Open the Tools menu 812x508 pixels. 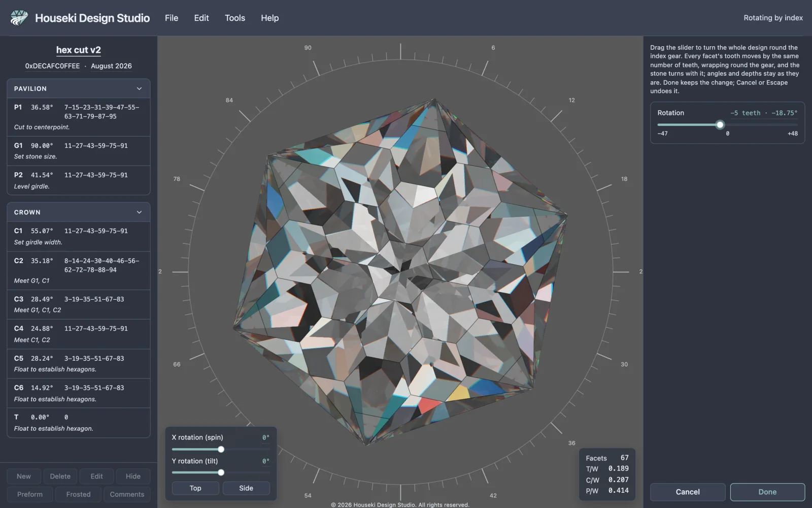click(235, 18)
